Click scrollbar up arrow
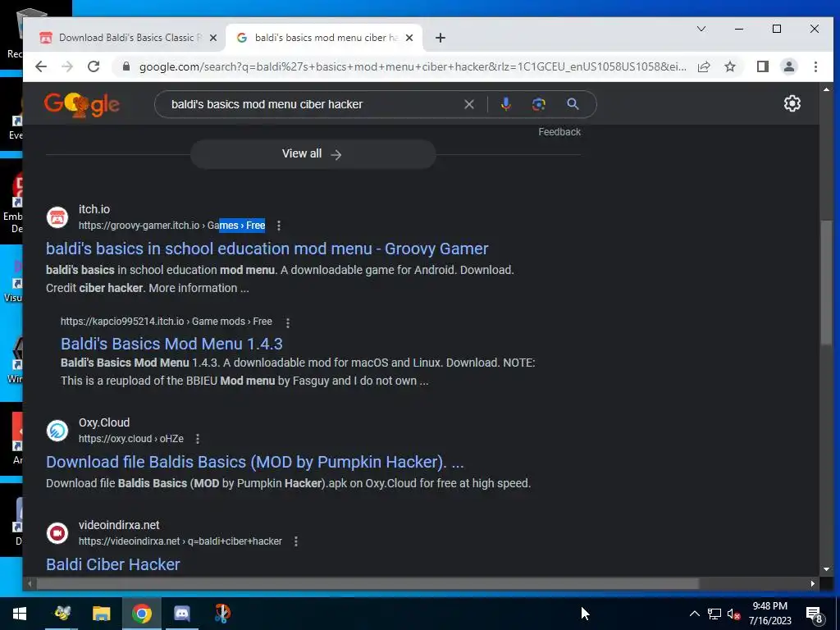The image size is (840, 630). [x=825, y=89]
